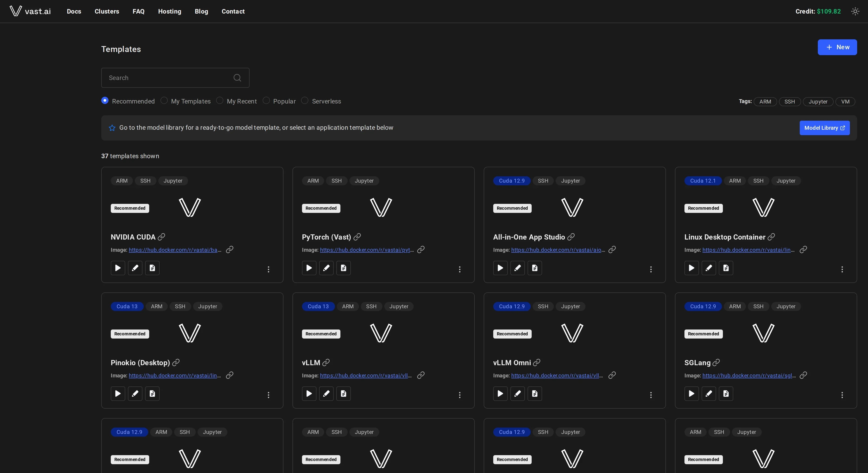Copy the link icon next to SGLang title

click(x=716, y=362)
